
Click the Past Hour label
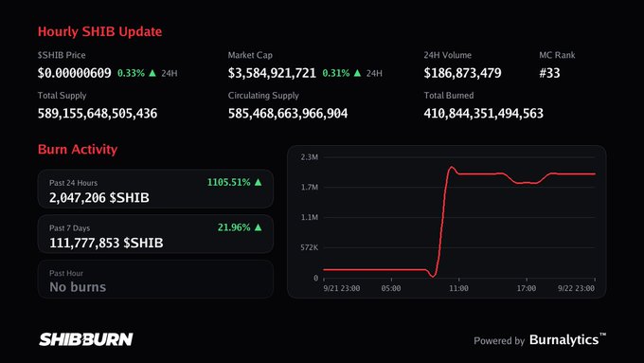[66, 273]
